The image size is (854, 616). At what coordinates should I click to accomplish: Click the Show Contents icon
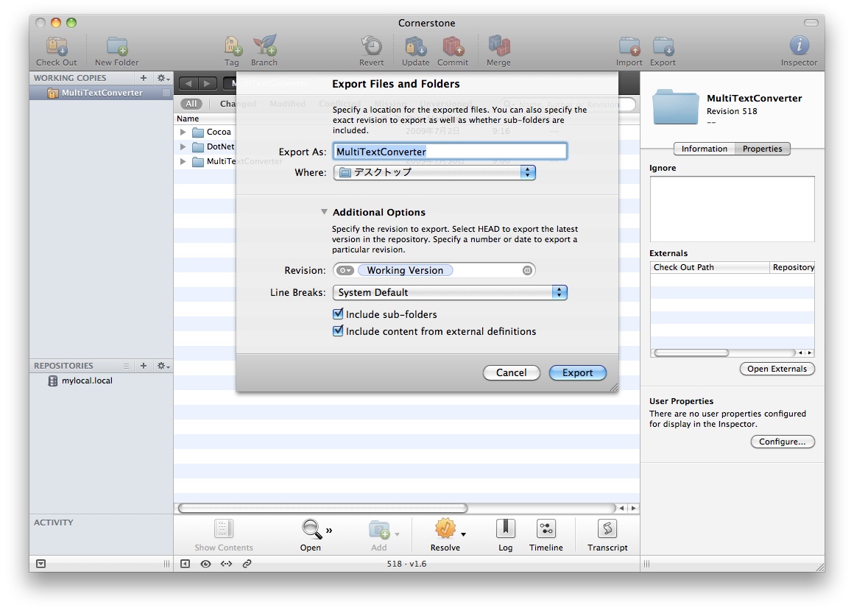pos(223,528)
